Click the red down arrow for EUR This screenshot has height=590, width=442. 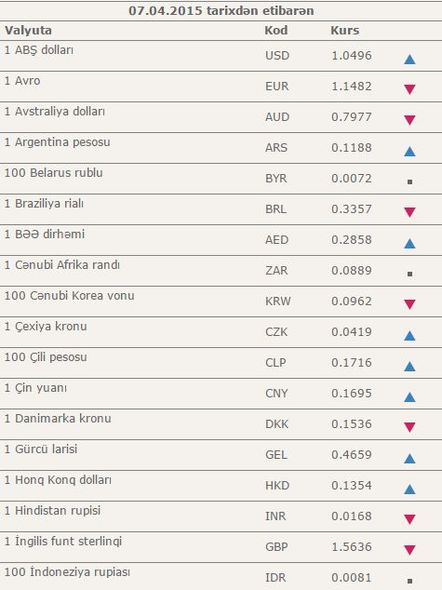click(x=410, y=89)
